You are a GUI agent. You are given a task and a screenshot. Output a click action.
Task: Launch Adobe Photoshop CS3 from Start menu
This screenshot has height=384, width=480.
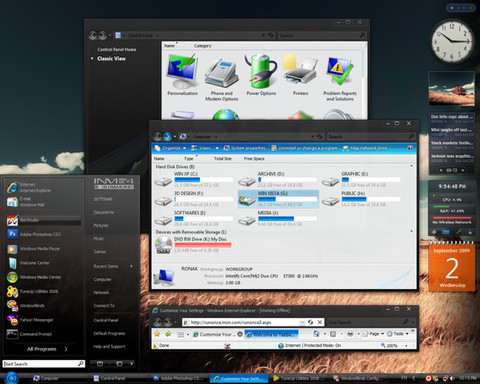click(40, 234)
